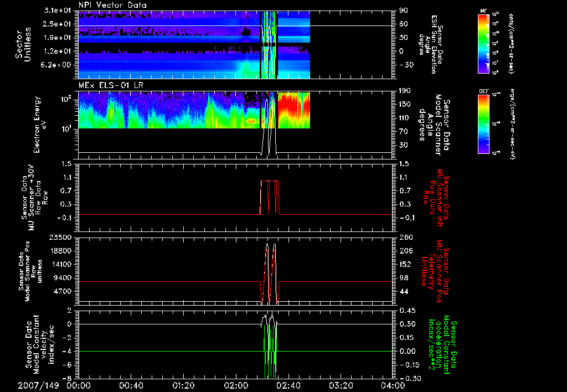
Task: Click the 04:00 time tick label
Action: pos(393,385)
